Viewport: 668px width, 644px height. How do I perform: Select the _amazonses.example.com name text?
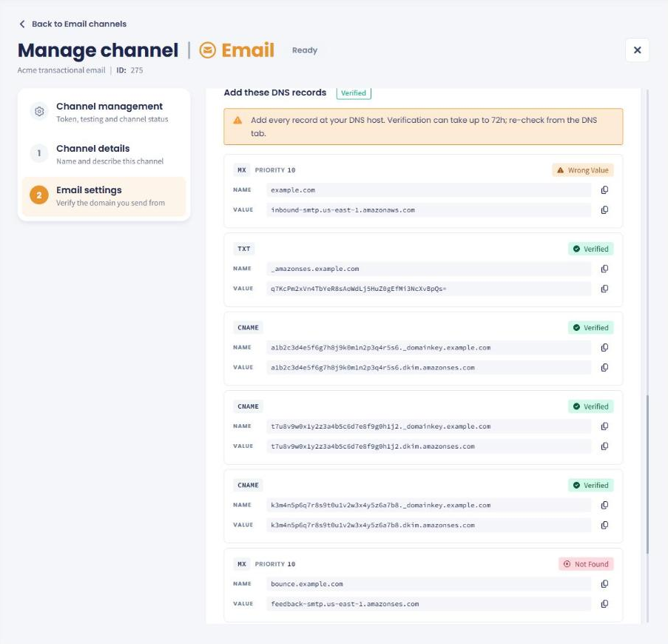coord(315,269)
